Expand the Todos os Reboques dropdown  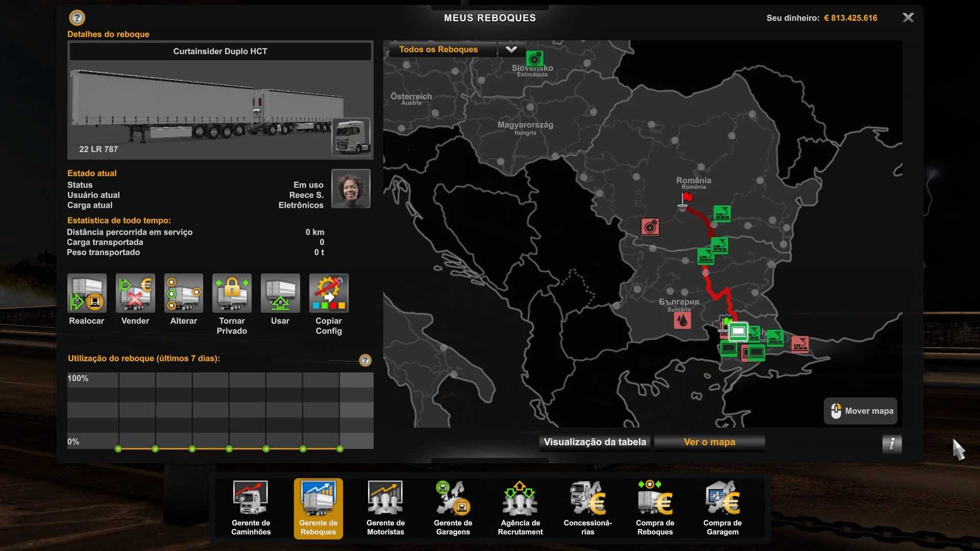click(511, 49)
